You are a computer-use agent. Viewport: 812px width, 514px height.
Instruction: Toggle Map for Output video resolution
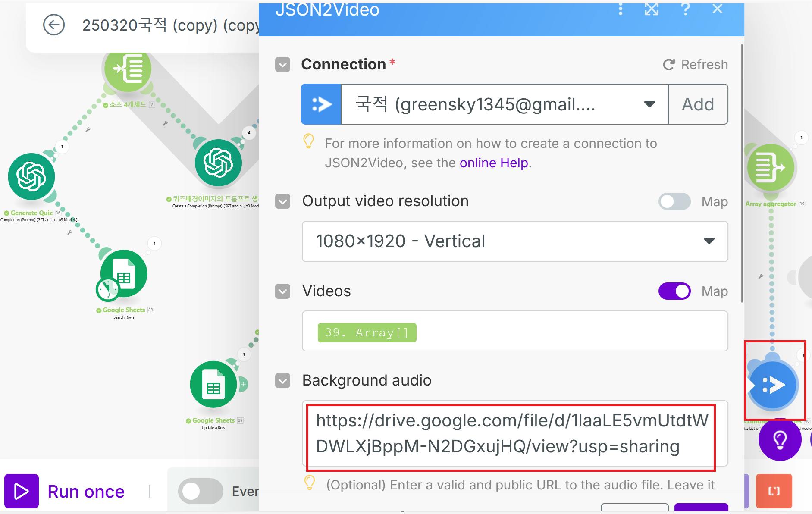point(674,201)
